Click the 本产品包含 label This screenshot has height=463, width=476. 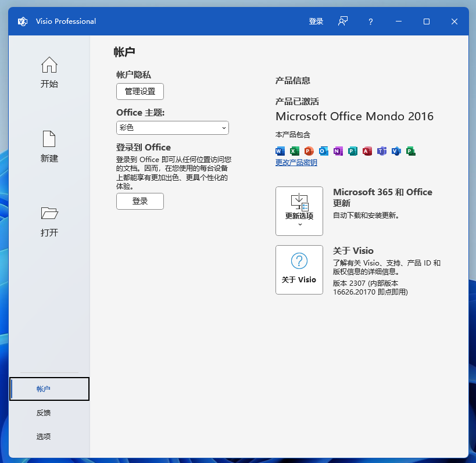[293, 134]
